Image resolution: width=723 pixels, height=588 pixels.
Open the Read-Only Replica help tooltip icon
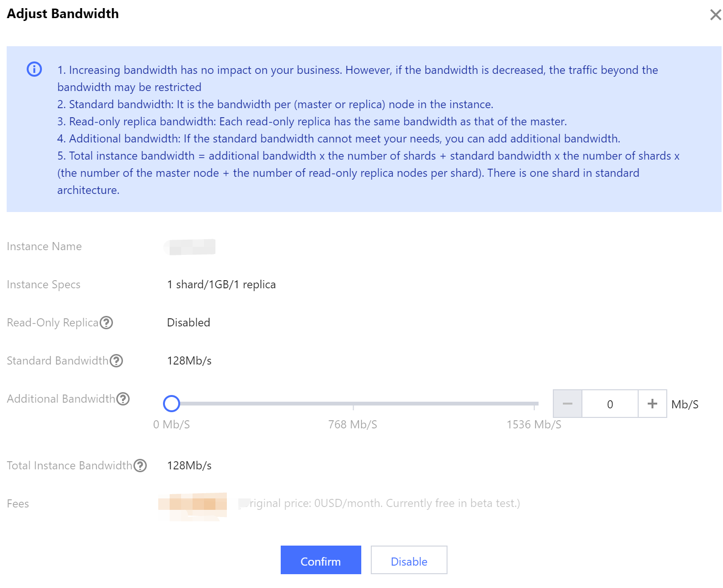coord(107,323)
